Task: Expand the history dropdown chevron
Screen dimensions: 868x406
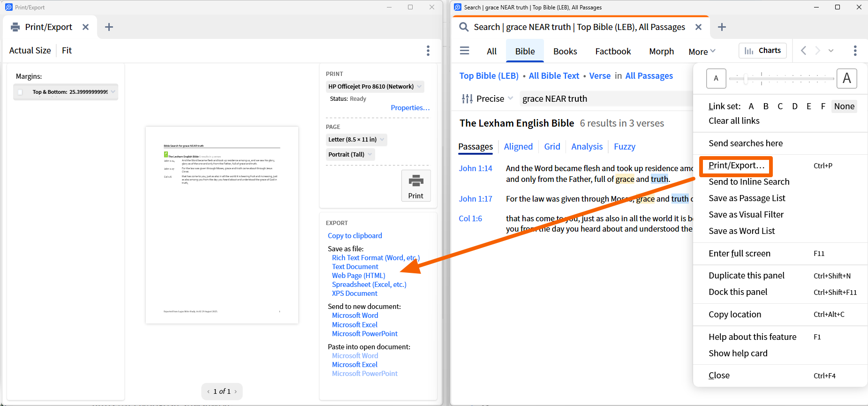Action: (x=831, y=51)
